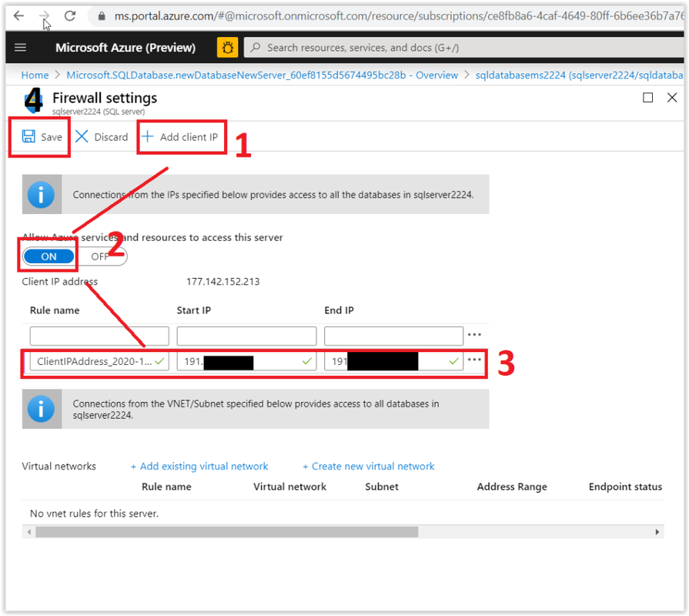Click Add client IP

coord(179,136)
